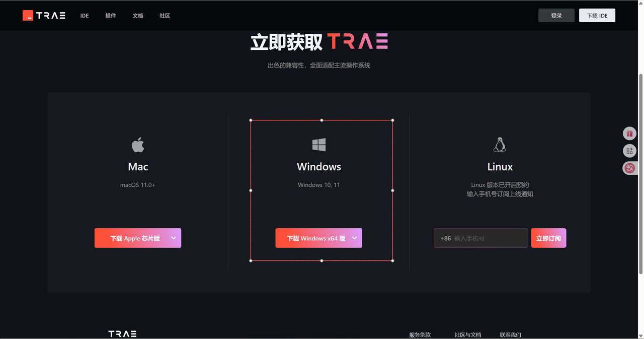Viewport: 644px width, 339px height.
Task: Open the 联系我们 footer link
Action: 511,334
